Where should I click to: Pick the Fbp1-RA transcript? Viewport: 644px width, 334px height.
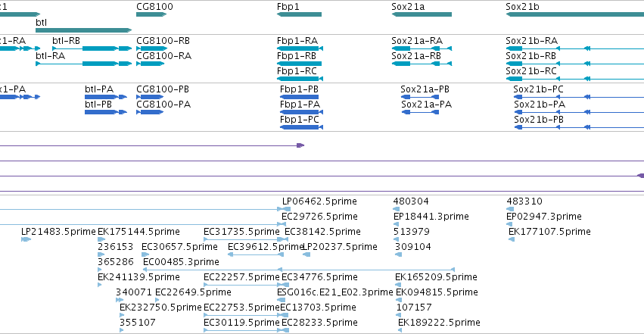(x=297, y=41)
